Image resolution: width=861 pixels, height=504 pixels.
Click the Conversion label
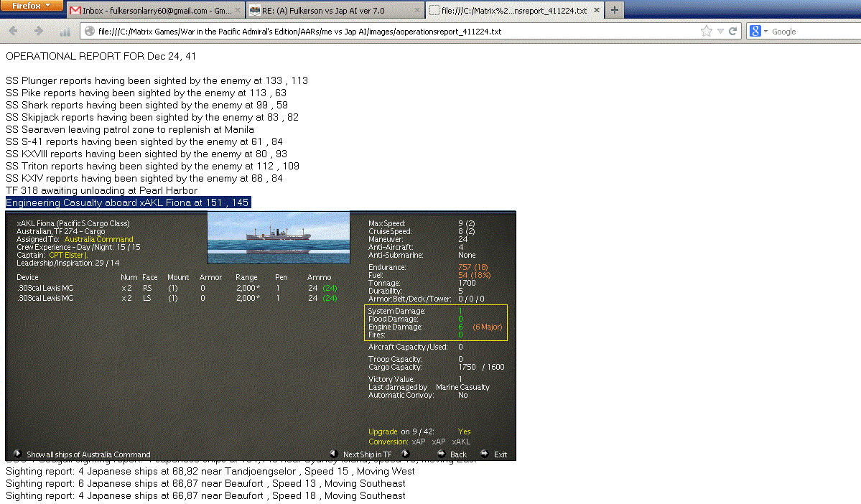388,442
